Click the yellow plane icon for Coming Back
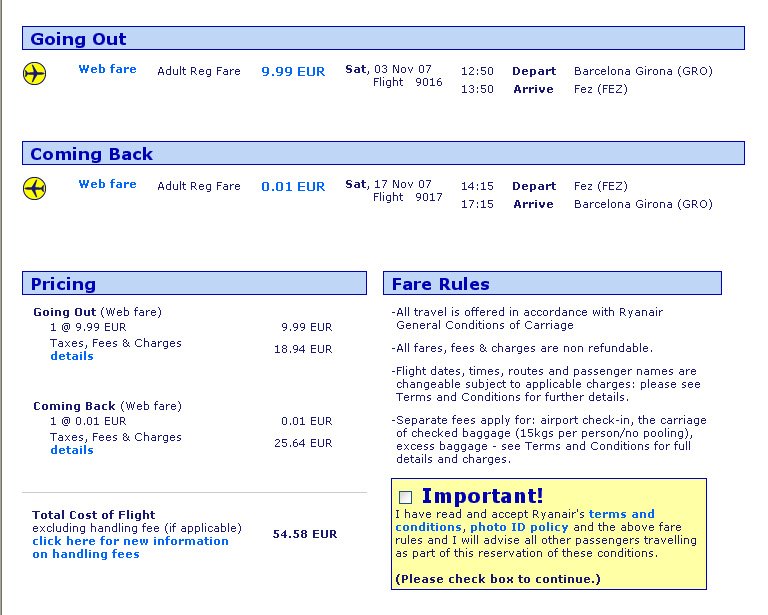 point(35,189)
